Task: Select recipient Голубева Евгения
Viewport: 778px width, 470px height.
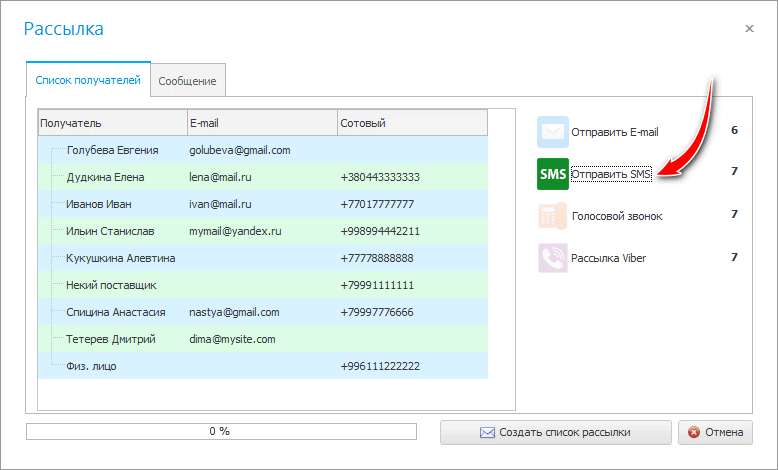Action: click(x=263, y=150)
